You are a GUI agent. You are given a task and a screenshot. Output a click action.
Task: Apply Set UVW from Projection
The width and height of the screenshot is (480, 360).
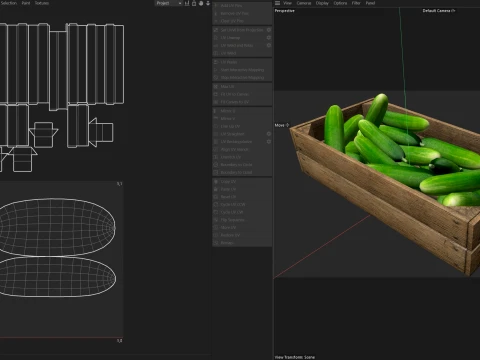239,30
